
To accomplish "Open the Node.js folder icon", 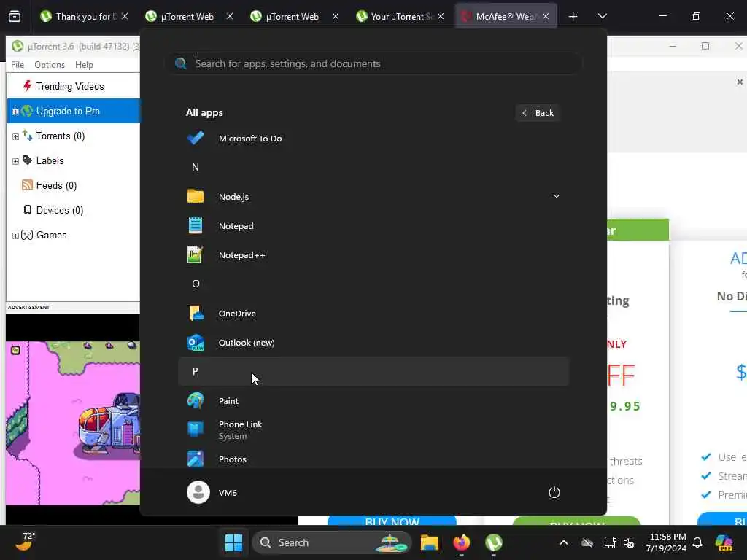I will (x=196, y=196).
